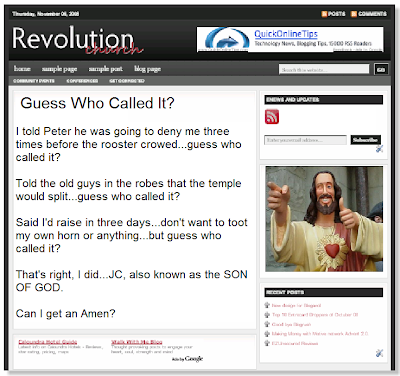Open the first recent post about new design

(296, 305)
